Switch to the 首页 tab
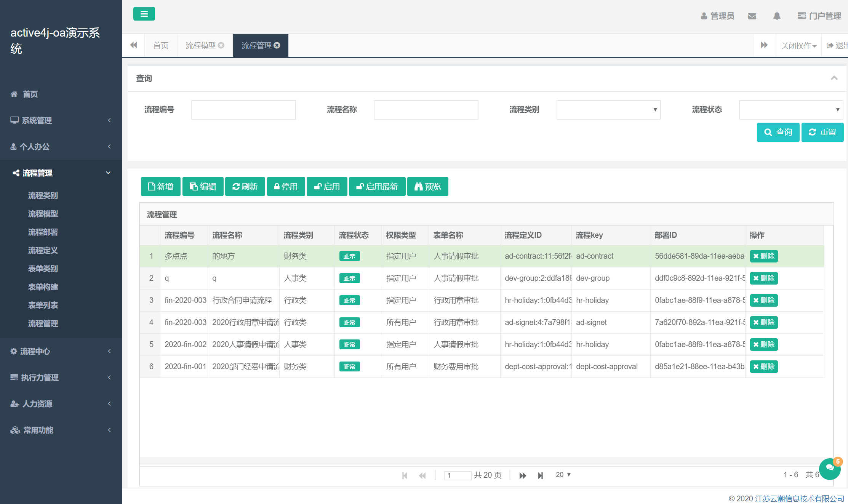 click(x=160, y=45)
